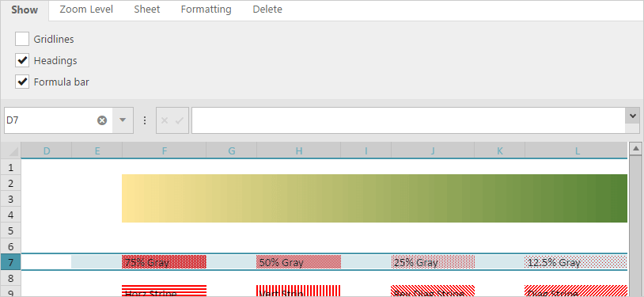Click the formula bar options dots icon
Screen dimensions: 644x297
[x=145, y=120]
